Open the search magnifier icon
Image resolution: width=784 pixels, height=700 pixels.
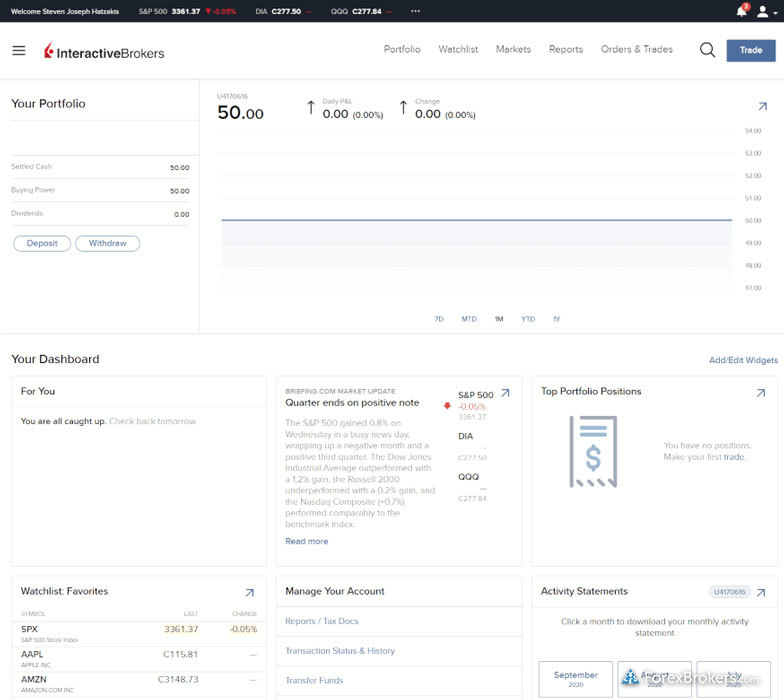click(x=707, y=50)
